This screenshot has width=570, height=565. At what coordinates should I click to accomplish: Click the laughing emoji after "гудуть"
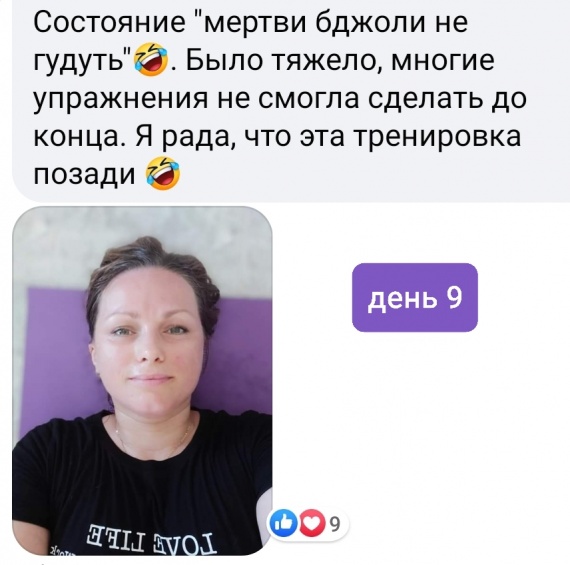(x=150, y=60)
